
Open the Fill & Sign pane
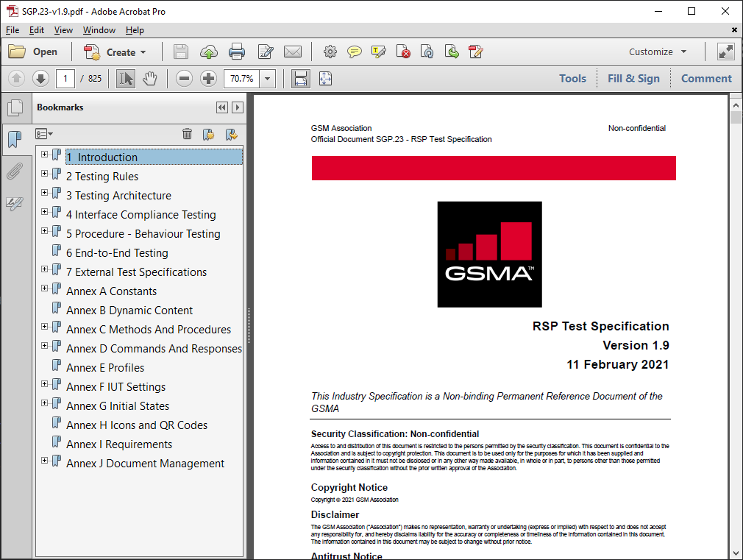pyautogui.click(x=633, y=78)
